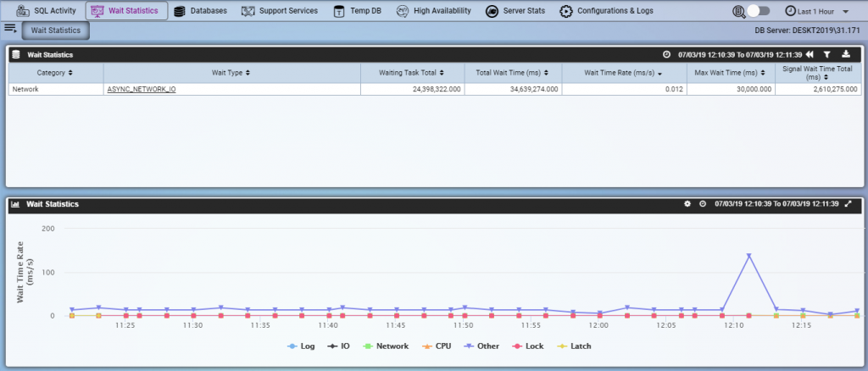Sort by Waiting Task Total column
The image size is (868, 371).
pos(413,73)
